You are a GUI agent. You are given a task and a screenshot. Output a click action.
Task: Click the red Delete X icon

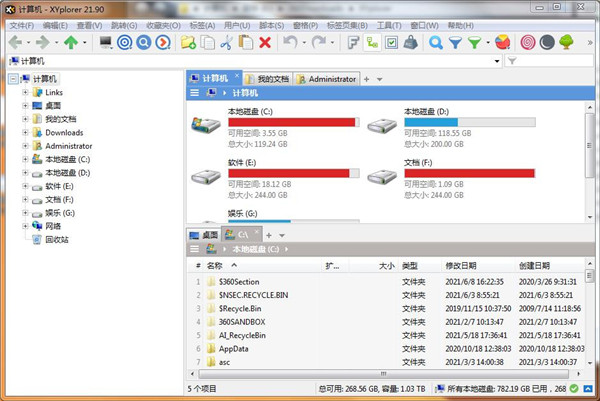pyautogui.click(x=265, y=42)
